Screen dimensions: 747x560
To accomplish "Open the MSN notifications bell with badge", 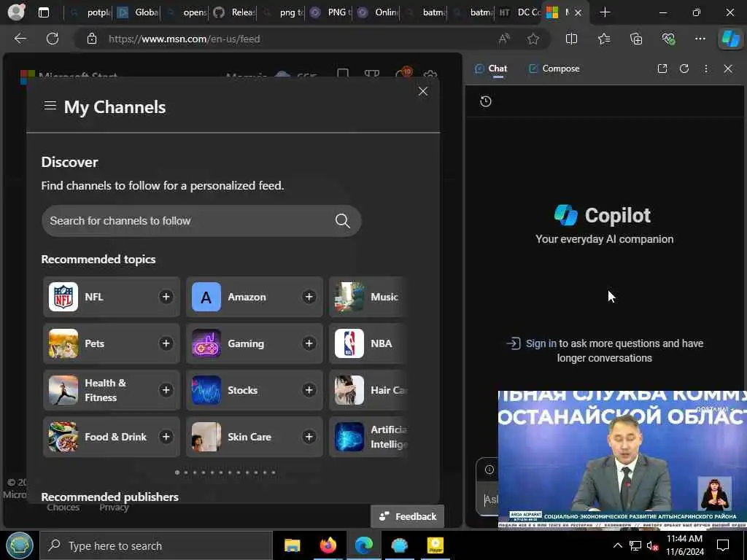I will point(403,74).
